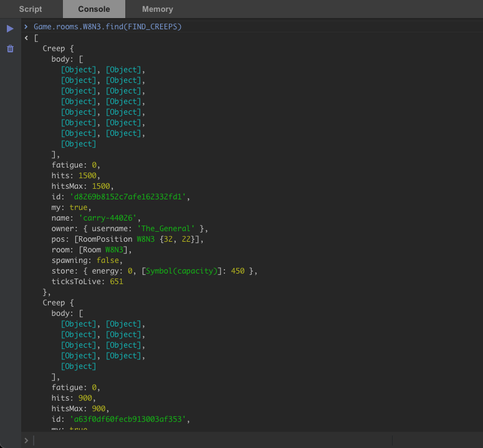The image size is (483, 448).
Task: Click the run/play triangle icon
Action: (10, 29)
